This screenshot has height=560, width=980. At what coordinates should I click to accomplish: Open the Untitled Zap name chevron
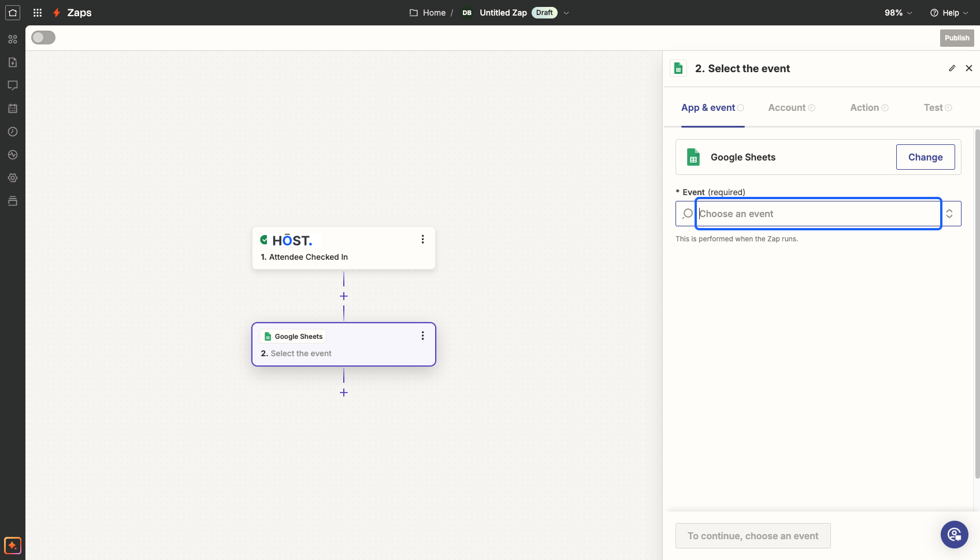pyautogui.click(x=566, y=13)
